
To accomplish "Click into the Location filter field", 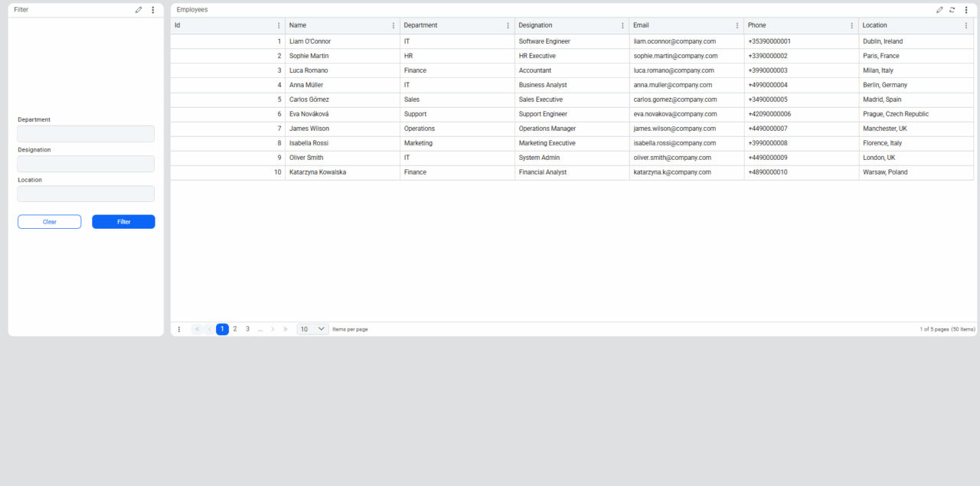I will (x=86, y=194).
